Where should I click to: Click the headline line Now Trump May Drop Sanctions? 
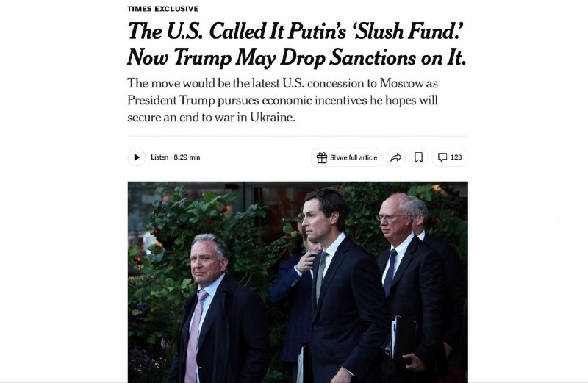(x=297, y=57)
